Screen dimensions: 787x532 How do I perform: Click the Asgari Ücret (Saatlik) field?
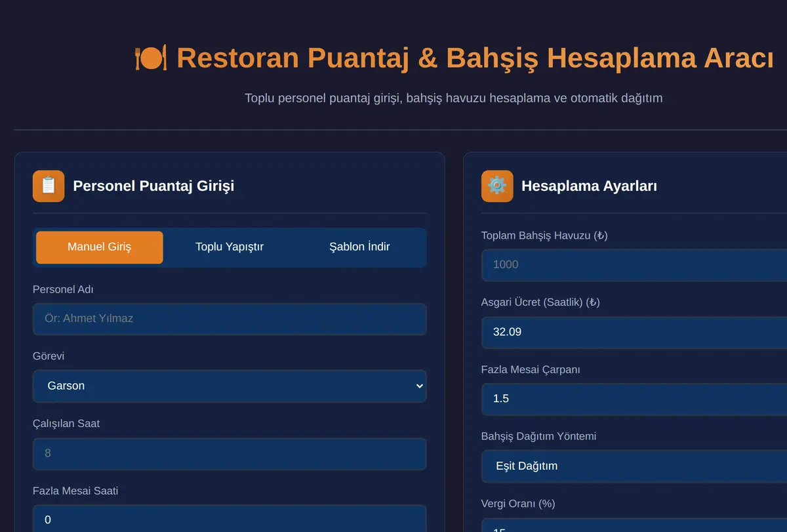(634, 332)
